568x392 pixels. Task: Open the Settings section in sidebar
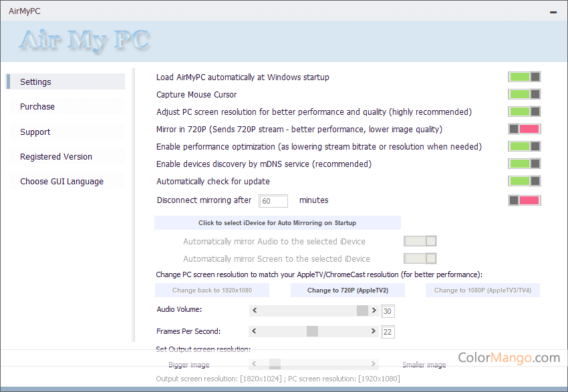tap(66, 81)
